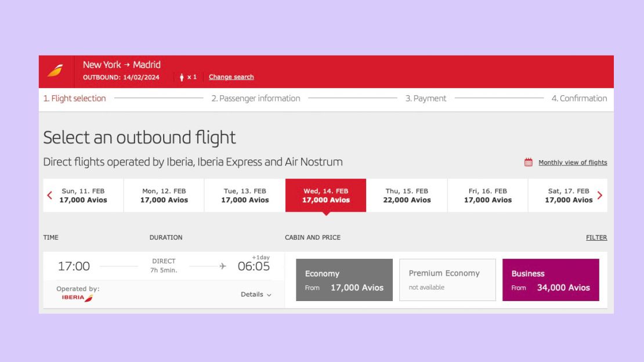
Task: Show earlier dates with the left arrow
Action: pyautogui.click(x=50, y=195)
